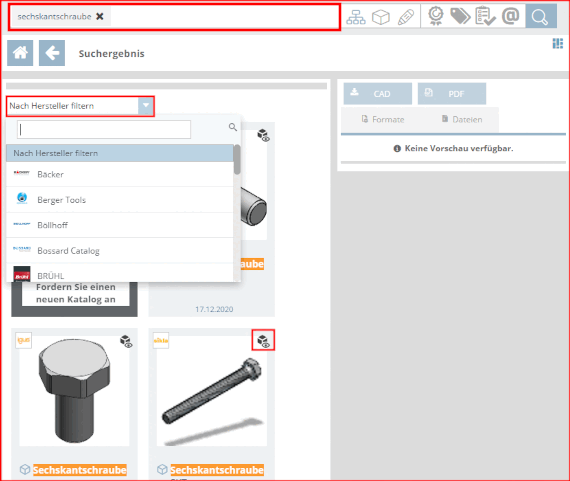
Task: Open the igus hex bolt thumbnail
Action: [74, 390]
